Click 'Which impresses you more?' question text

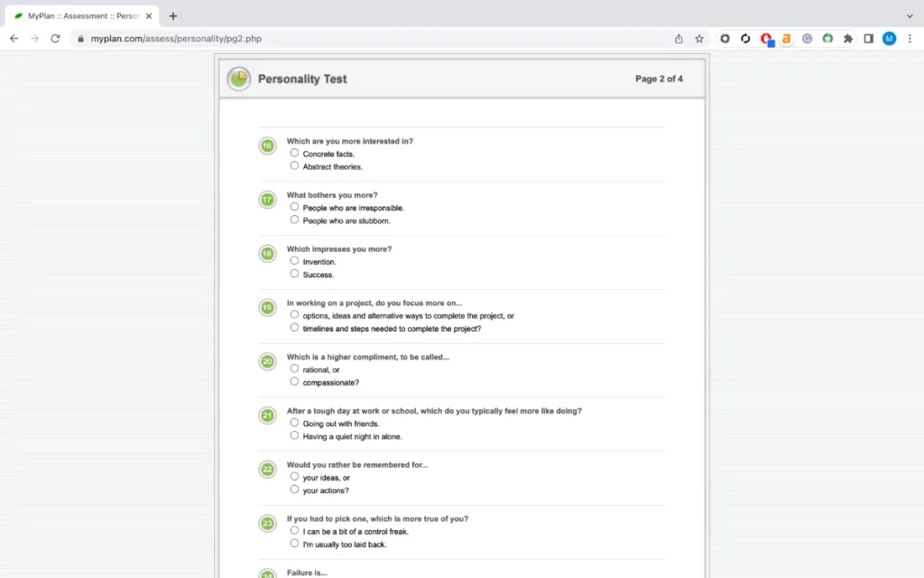pyautogui.click(x=339, y=249)
